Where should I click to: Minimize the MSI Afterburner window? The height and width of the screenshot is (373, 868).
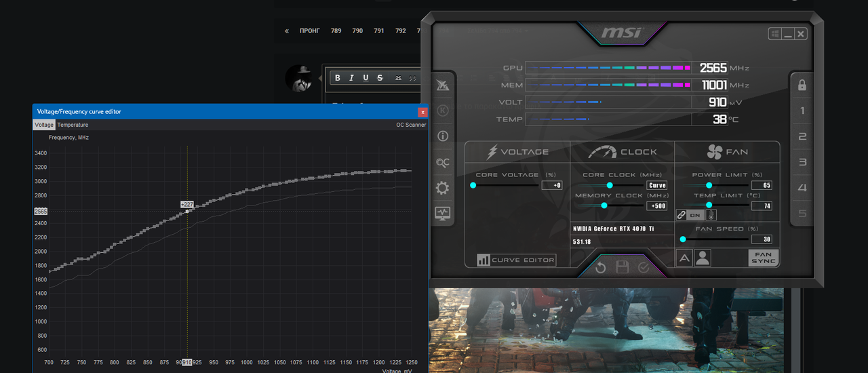pyautogui.click(x=788, y=34)
